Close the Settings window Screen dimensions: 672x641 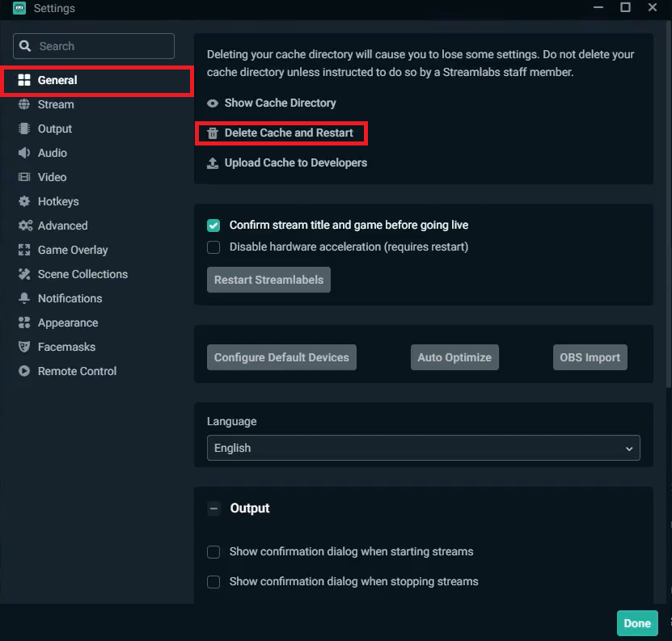[x=653, y=7]
